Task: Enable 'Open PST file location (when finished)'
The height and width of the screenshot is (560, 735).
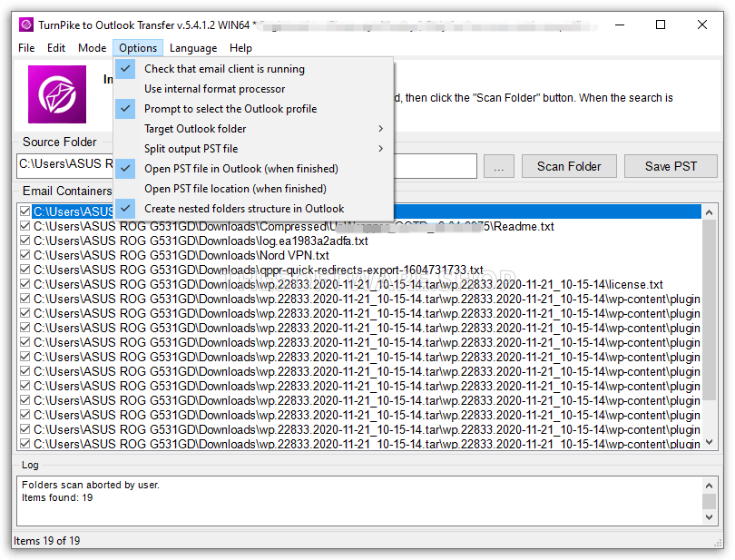Action: pos(235,189)
